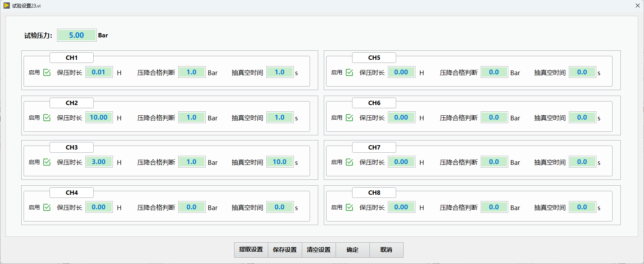The height and width of the screenshot is (264, 644).
Task: Edit CH7 抽真空时间 value field
Action: pyautogui.click(x=583, y=162)
